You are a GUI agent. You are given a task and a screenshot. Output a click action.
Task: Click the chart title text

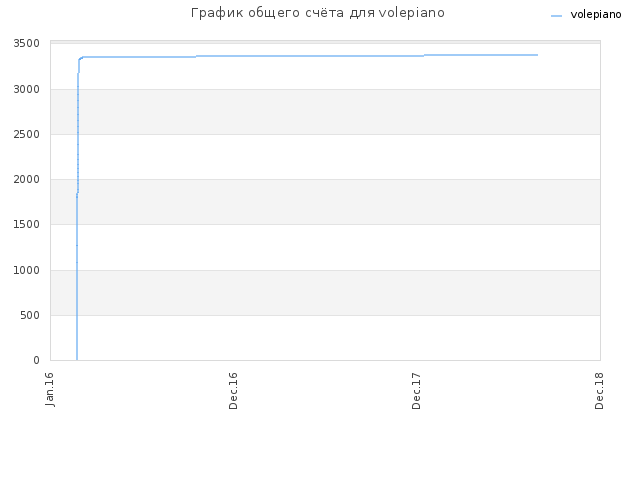click(318, 13)
